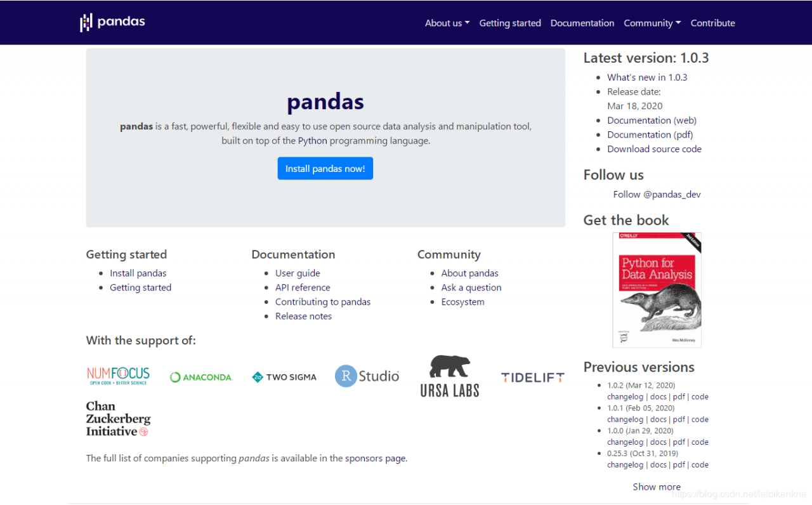Screen dimensions: 812x505
Task: Open pdf for version 1.0.0
Action: (679, 442)
